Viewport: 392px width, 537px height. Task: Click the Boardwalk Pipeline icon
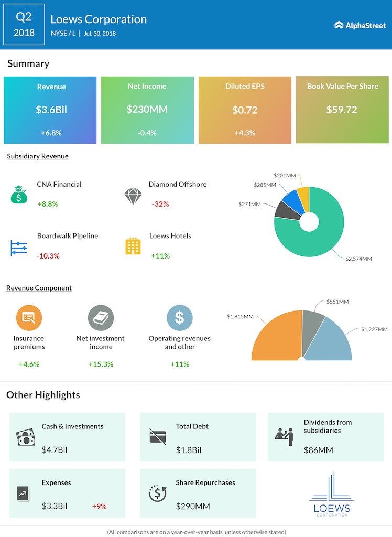tap(19, 248)
